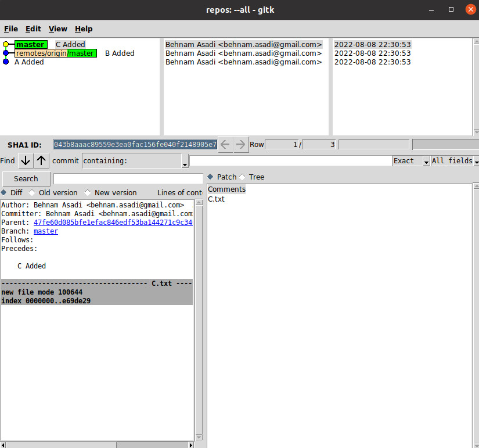479x448 pixels.
Task: Open the Exact match type dropdown
Action: 411,161
